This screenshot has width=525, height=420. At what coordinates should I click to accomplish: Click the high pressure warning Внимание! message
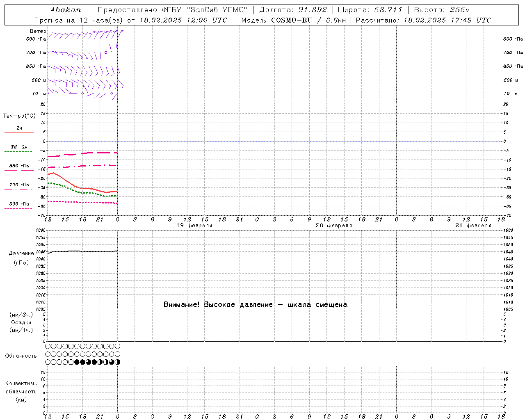coord(256,304)
